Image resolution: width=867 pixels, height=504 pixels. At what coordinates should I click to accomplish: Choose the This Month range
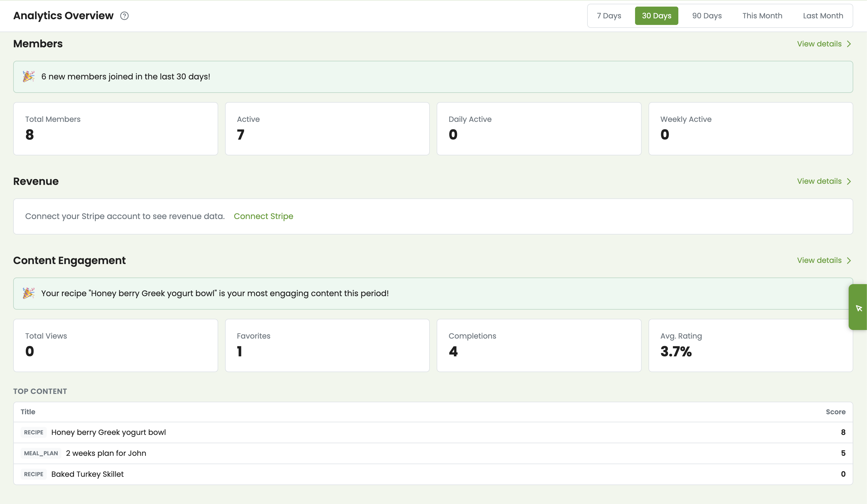click(x=762, y=16)
